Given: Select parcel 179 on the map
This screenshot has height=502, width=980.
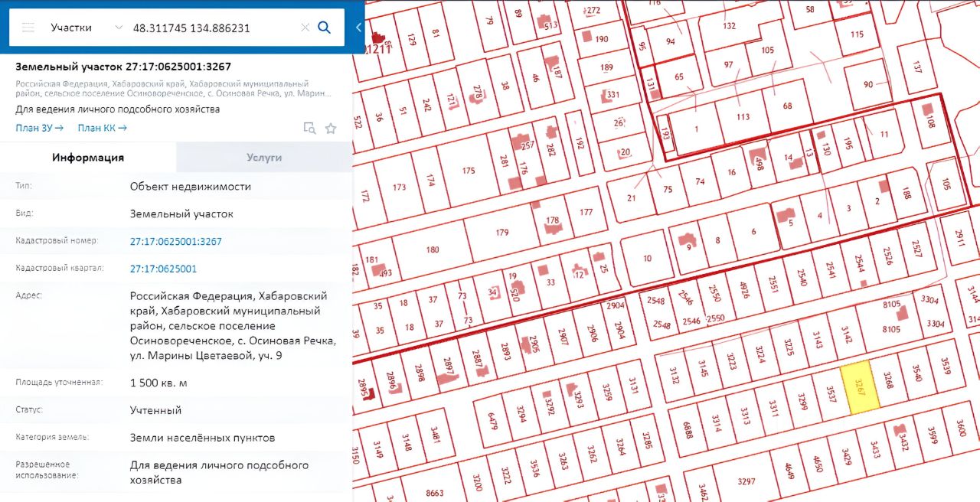Looking at the screenshot, I should [x=501, y=233].
